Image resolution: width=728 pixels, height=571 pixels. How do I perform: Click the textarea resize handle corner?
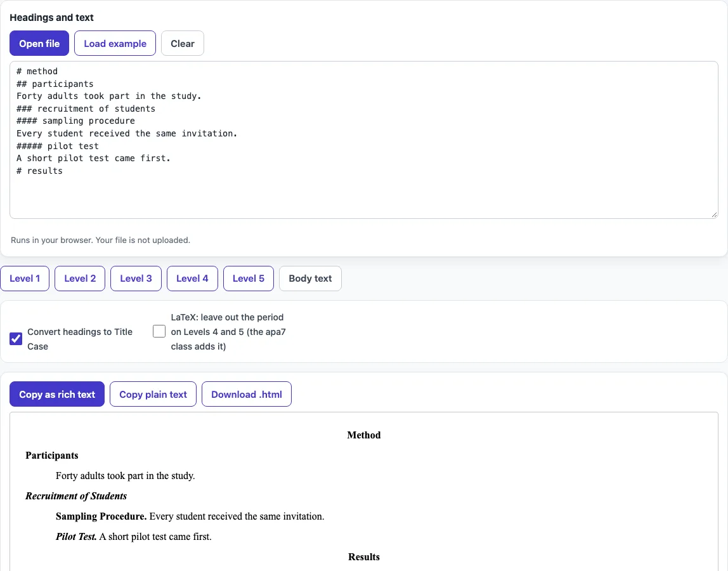click(714, 214)
